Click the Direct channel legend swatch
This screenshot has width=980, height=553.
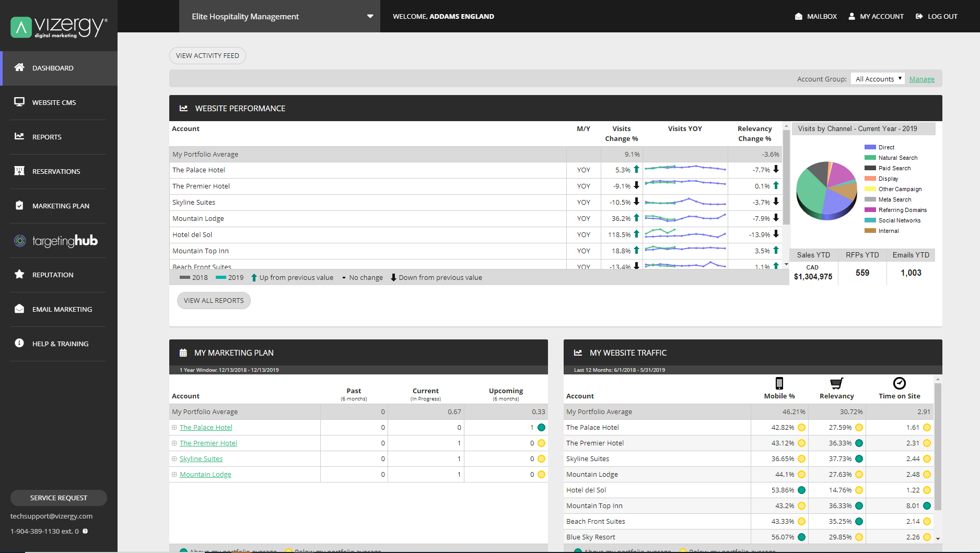tap(870, 147)
